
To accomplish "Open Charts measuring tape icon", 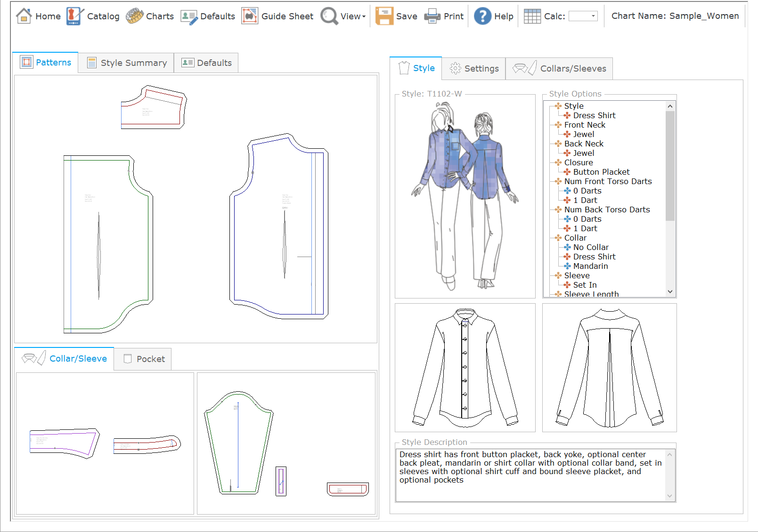I will coord(135,16).
